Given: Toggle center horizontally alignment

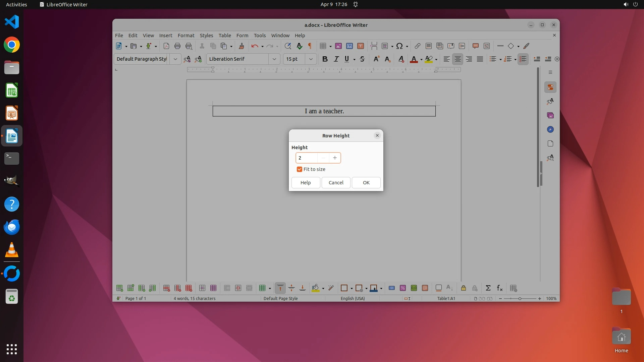Looking at the screenshot, I should click(458, 59).
